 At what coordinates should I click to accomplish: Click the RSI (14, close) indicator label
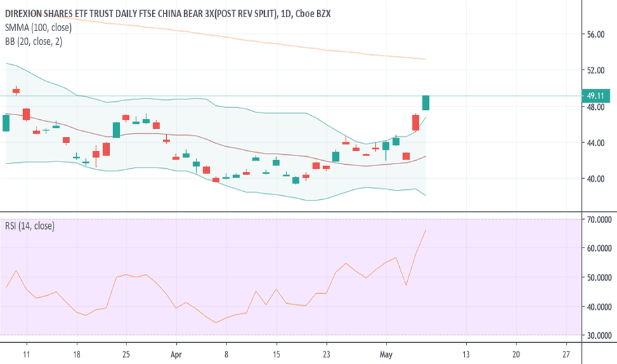click(30, 226)
